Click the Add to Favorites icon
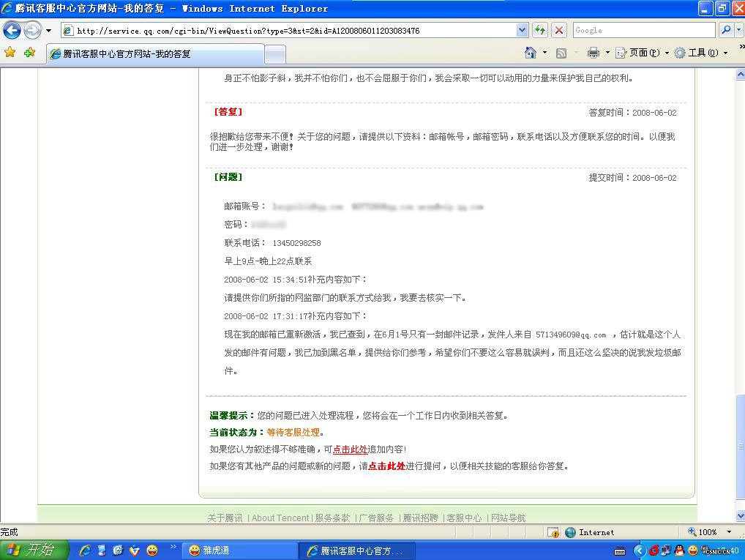This screenshot has width=745, height=560. tap(29, 53)
